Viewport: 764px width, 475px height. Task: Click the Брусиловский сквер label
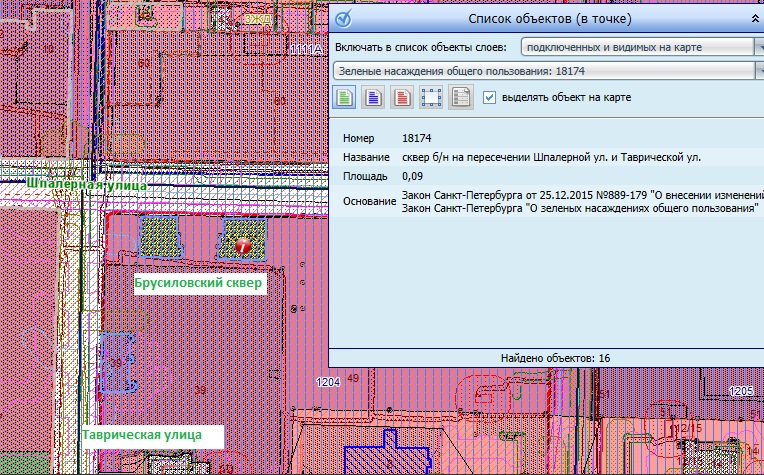(x=197, y=285)
